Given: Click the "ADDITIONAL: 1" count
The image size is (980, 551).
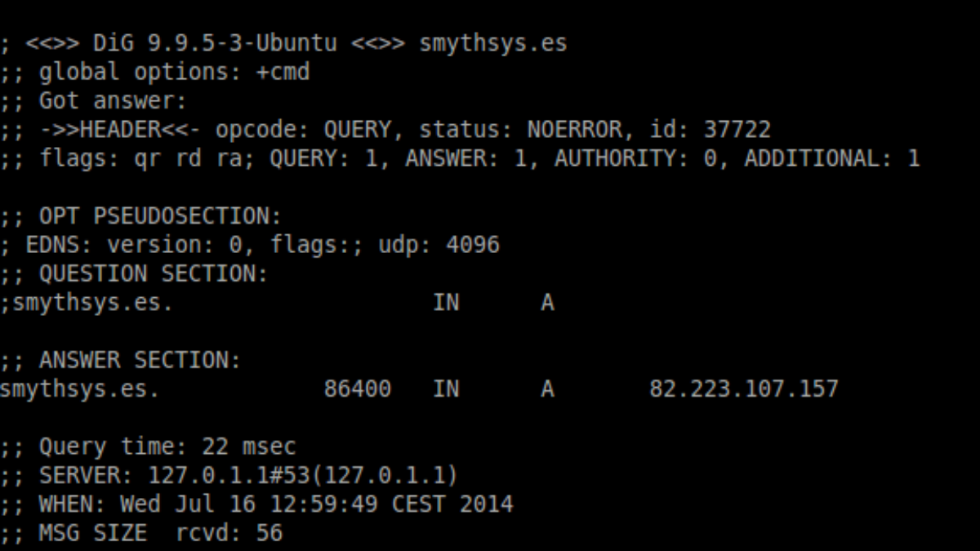Looking at the screenshot, I should click(831, 159).
